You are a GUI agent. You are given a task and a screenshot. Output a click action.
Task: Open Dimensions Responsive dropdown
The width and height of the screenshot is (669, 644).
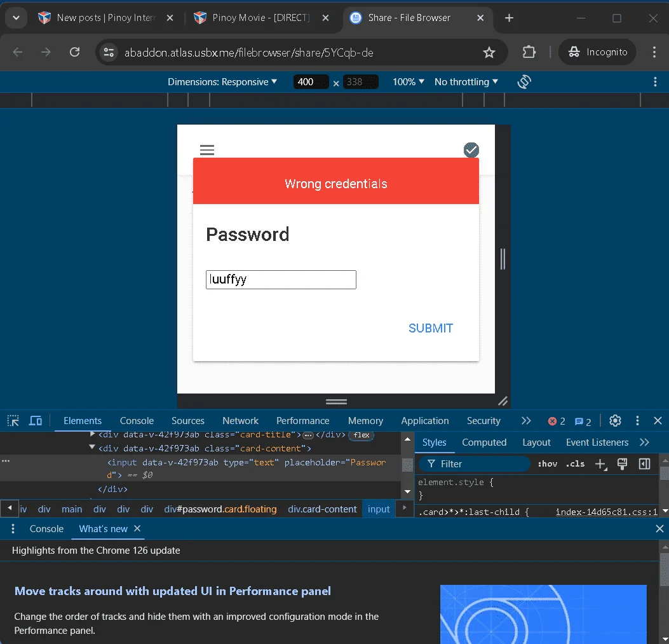point(222,81)
